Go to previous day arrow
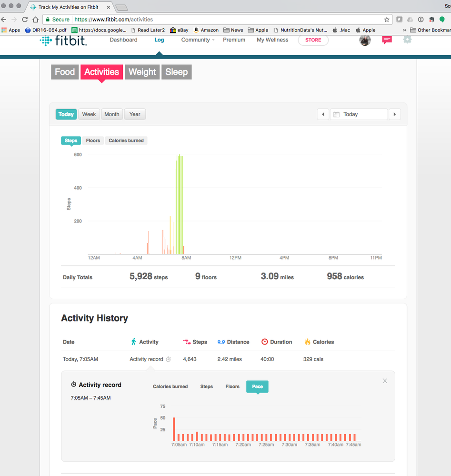451x476 pixels. tap(323, 114)
